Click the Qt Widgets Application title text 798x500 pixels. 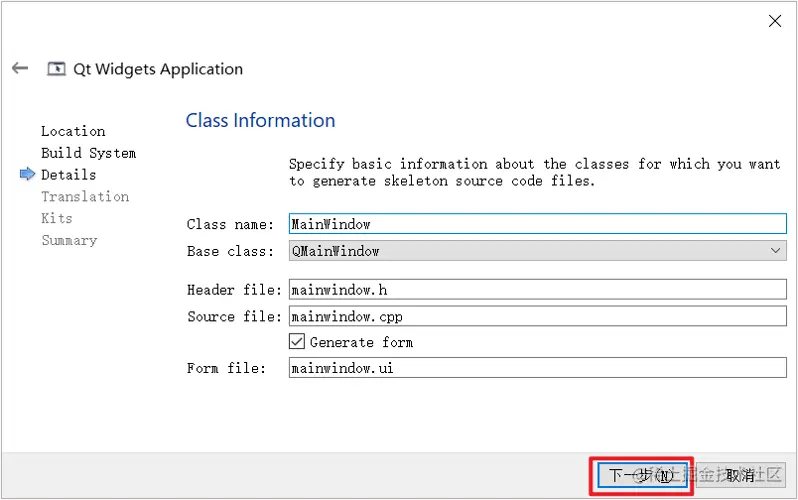(158, 69)
